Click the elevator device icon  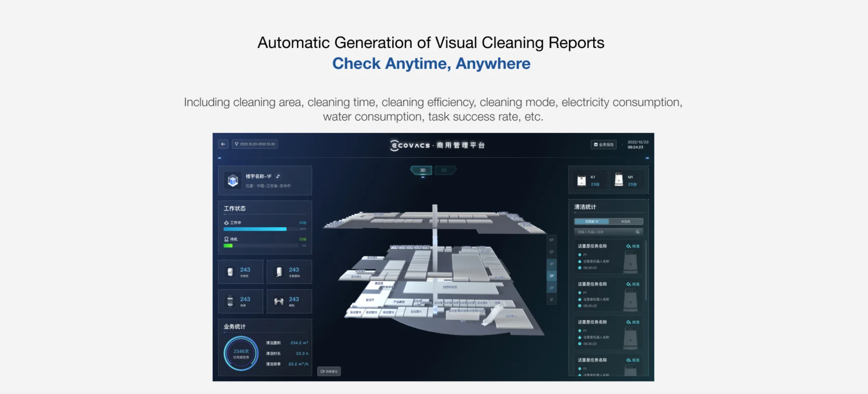point(230,301)
